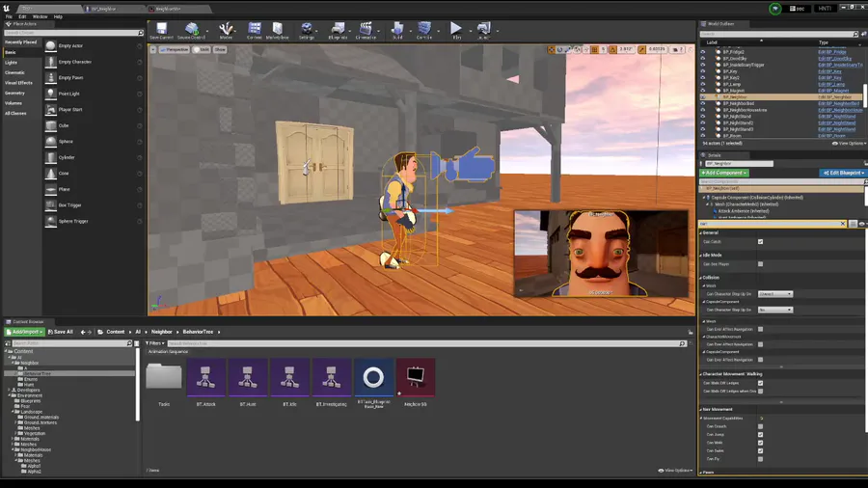Click the Show viewport button

(x=220, y=50)
